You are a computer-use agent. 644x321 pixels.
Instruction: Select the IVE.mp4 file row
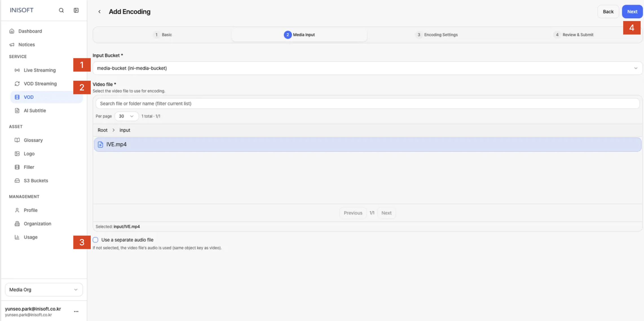click(x=367, y=145)
